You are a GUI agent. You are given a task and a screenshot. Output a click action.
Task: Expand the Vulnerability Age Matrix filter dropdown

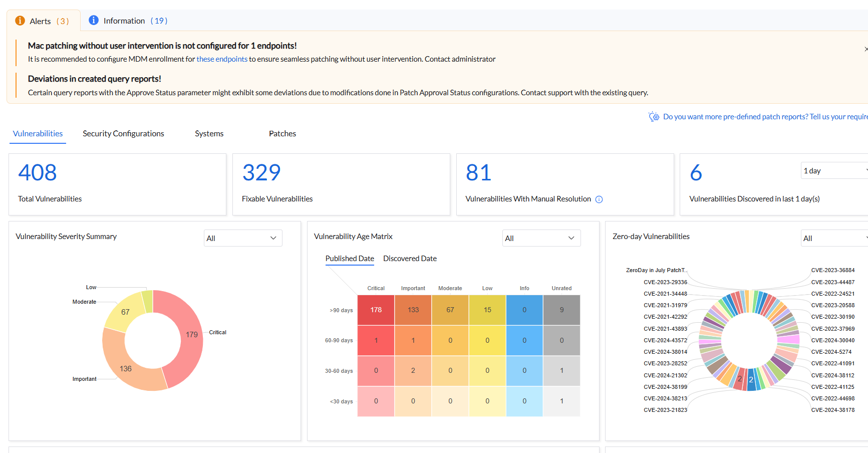541,238
